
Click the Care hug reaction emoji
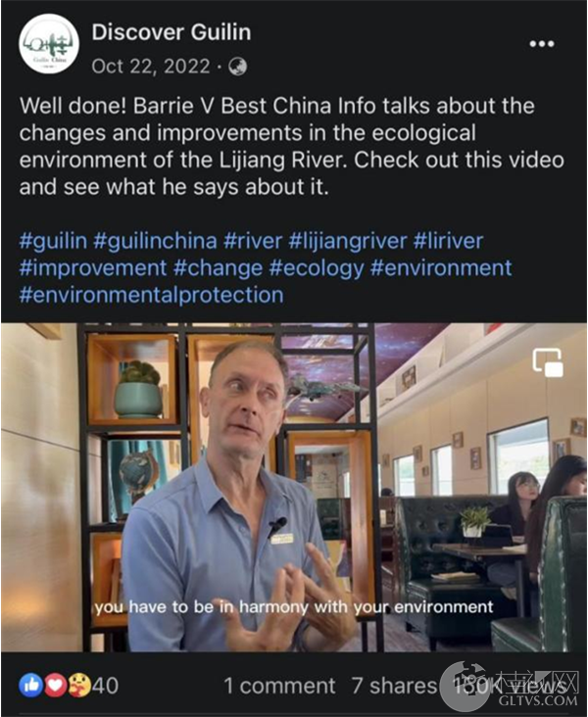79,686
